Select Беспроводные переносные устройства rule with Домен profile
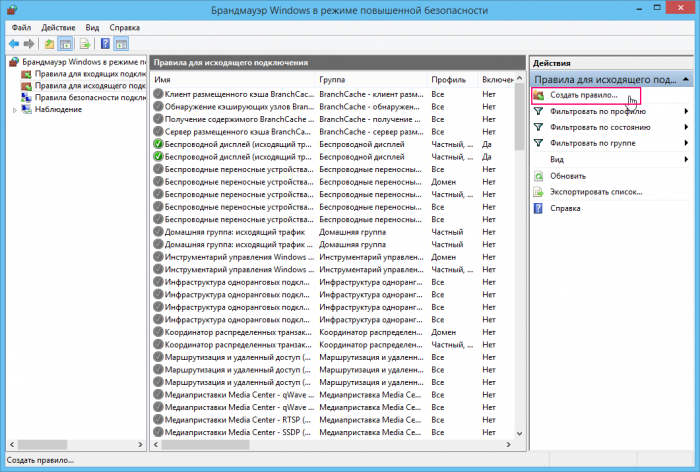 (239, 182)
